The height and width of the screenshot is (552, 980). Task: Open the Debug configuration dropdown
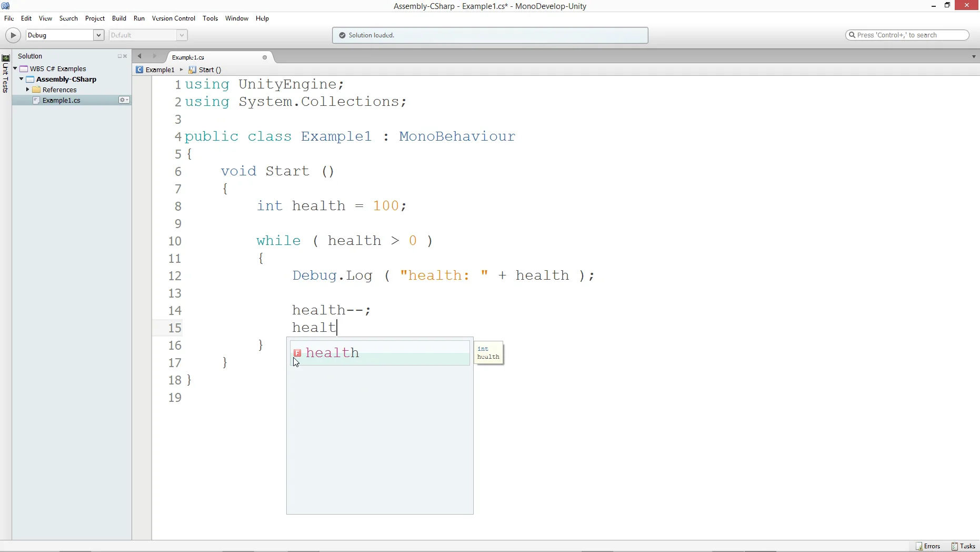tap(65, 35)
